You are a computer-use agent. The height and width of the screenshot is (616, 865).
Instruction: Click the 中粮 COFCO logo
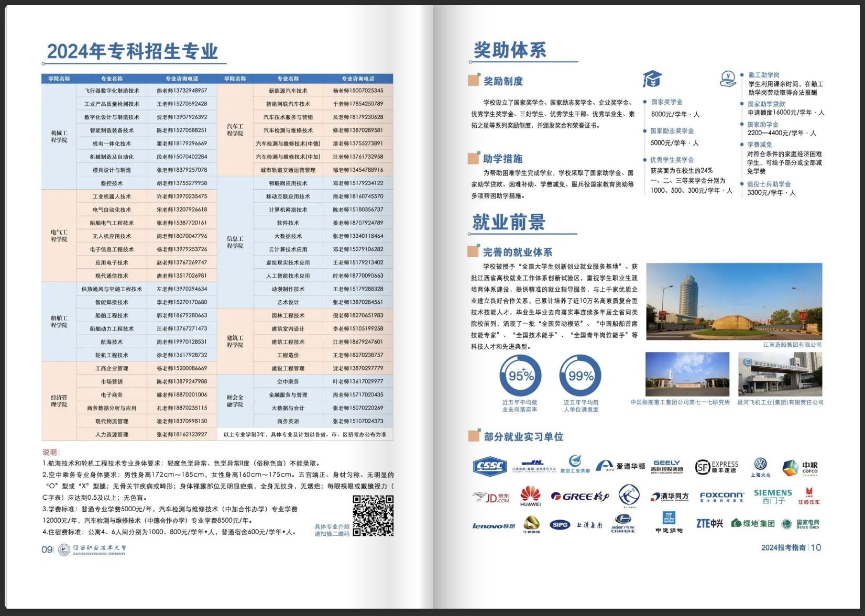pyautogui.click(x=800, y=467)
